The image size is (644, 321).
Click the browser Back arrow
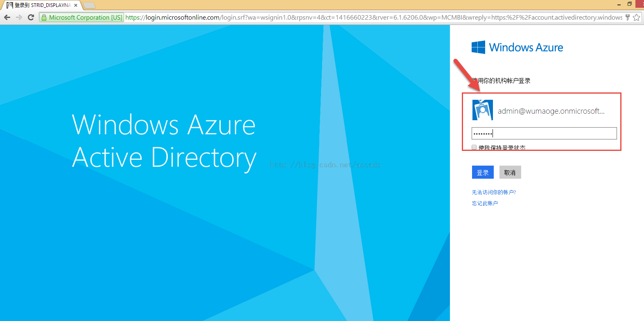pyautogui.click(x=7, y=17)
